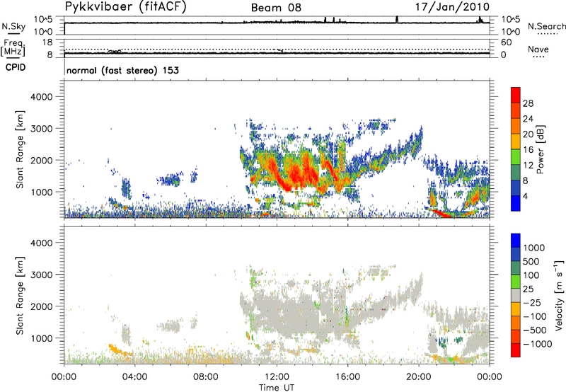The width and height of the screenshot is (566, 392).
Task: Click the '1000' tick on the Velocity colorbar
Action: [534, 248]
